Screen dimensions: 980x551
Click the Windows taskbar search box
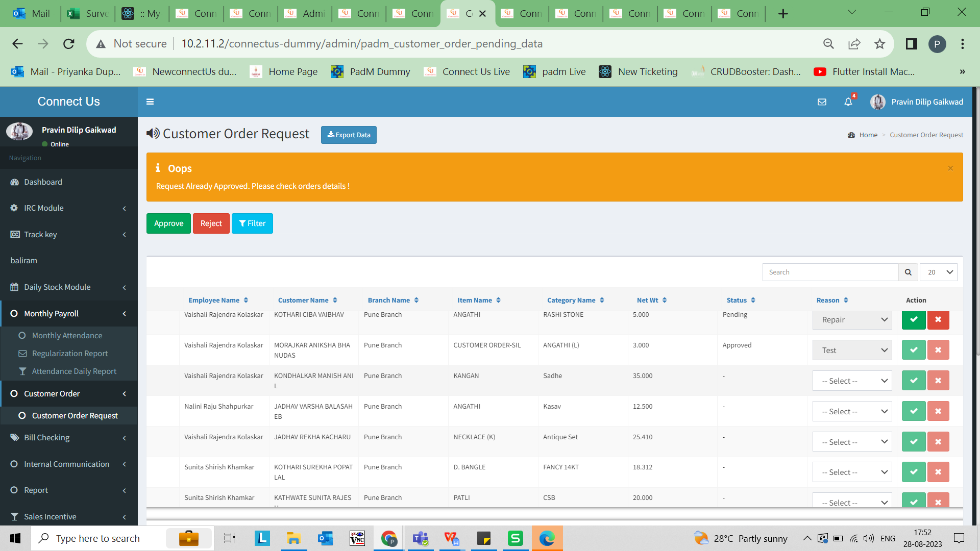(122, 538)
